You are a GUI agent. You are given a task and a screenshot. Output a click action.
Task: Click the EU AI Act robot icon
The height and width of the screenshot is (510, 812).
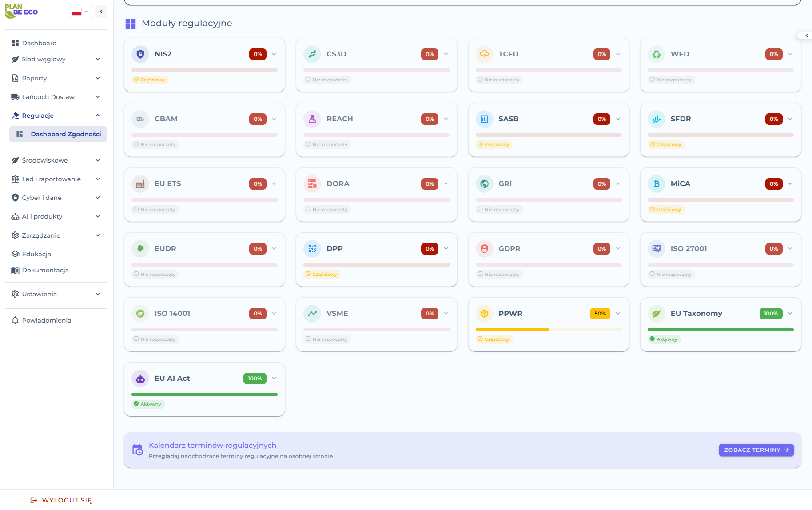(x=140, y=378)
